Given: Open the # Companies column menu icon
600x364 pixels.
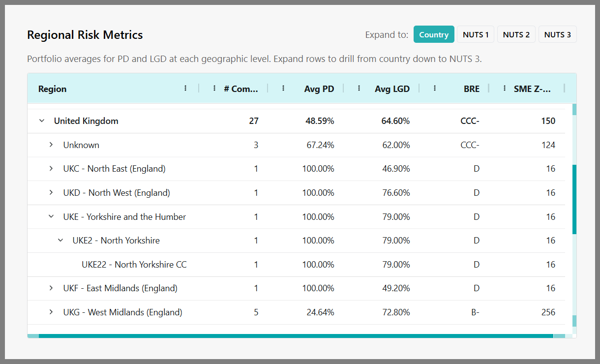Looking at the screenshot, I should pyautogui.click(x=214, y=88).
